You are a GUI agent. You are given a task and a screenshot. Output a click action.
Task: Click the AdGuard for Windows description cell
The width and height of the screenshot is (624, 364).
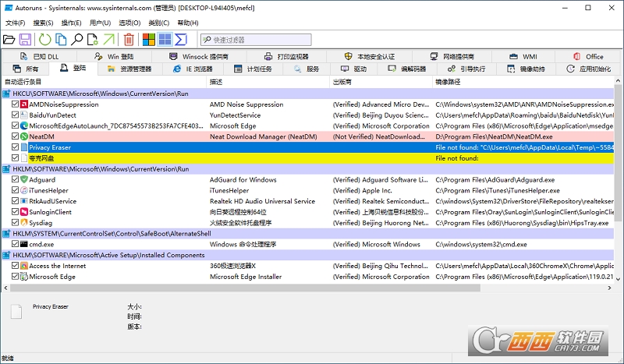coord(243,179)
